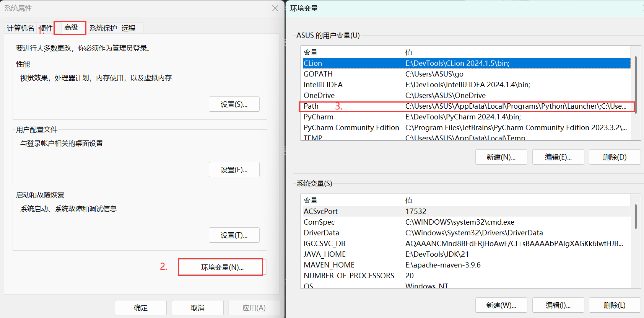This screenshot has width=644, height=318.
Task: Switch to the 高级 tab
Action: (71, 28)
